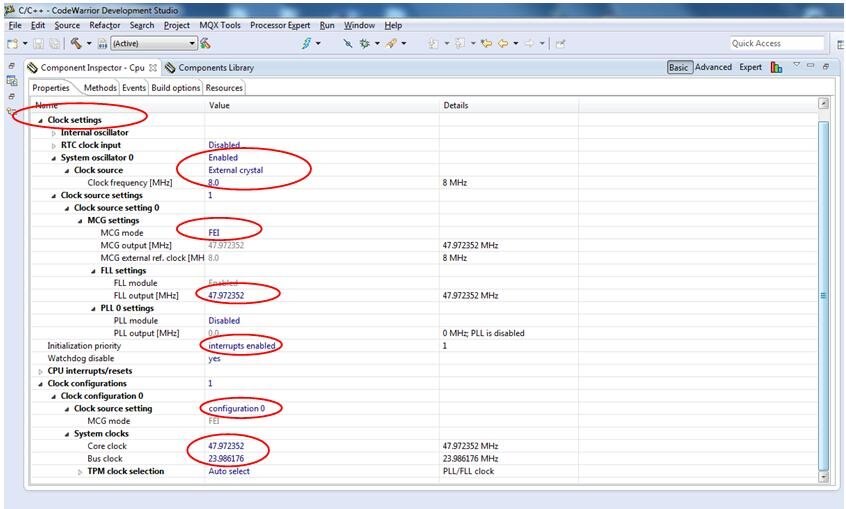Click the vertical scrollbar of properties list
Viewport: 846px width, 509px height.
coord(823,295)
